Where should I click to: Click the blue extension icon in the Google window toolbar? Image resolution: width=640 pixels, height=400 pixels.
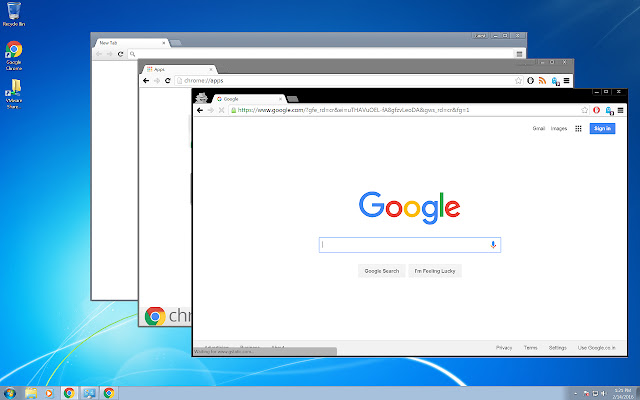click(x=609, y=110)
